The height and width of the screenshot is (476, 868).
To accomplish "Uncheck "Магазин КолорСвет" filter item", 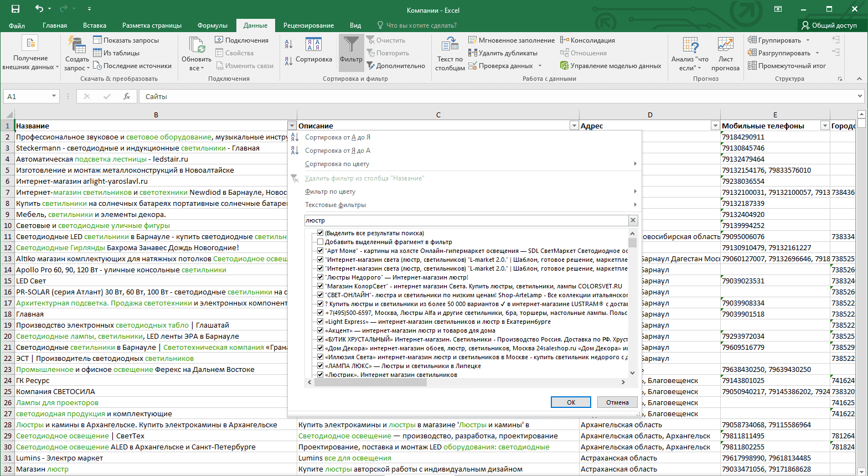I will point(320,286).
